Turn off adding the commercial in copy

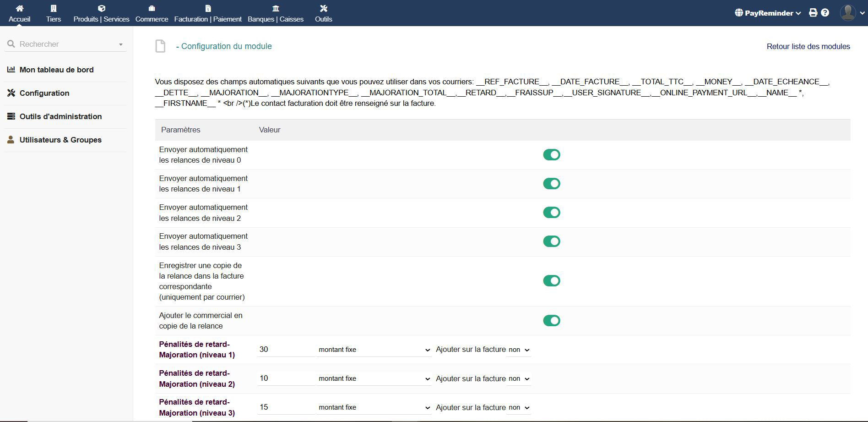551,321
